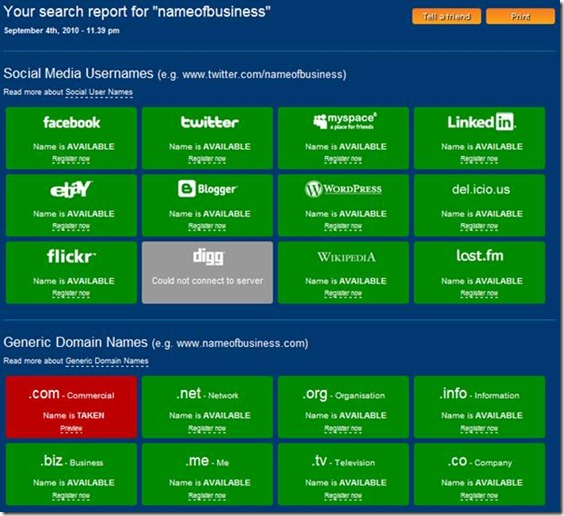Image resolution: width=564 pixels, height=516 pixels.
Task: Select the Twitter logo
Action: pyautogui.click(x=209, y=122)
